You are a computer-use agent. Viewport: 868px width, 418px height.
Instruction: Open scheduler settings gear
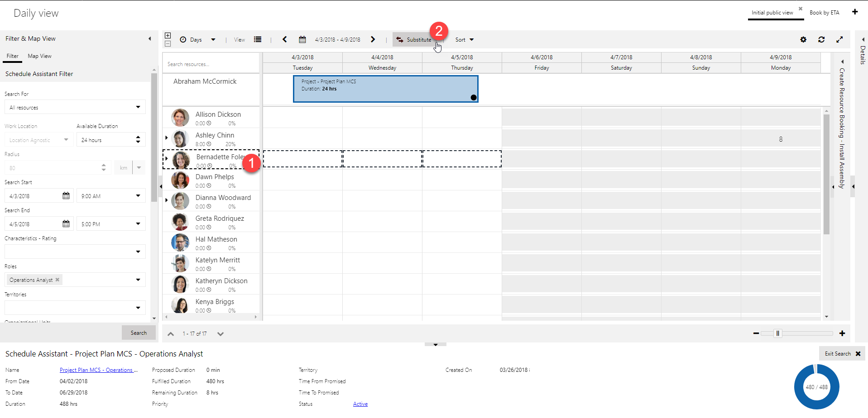[804, 39]
